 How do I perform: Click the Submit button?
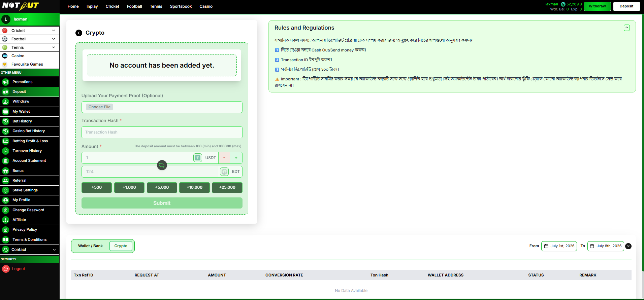coord(162,203)
